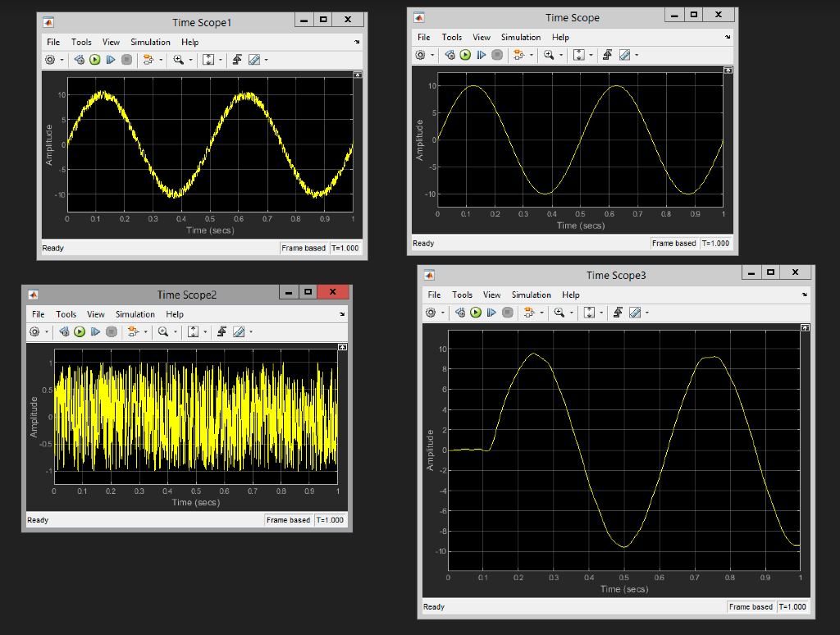
Task: Click scale axes limits icon in Time Scope3
Action: (589, 313)
